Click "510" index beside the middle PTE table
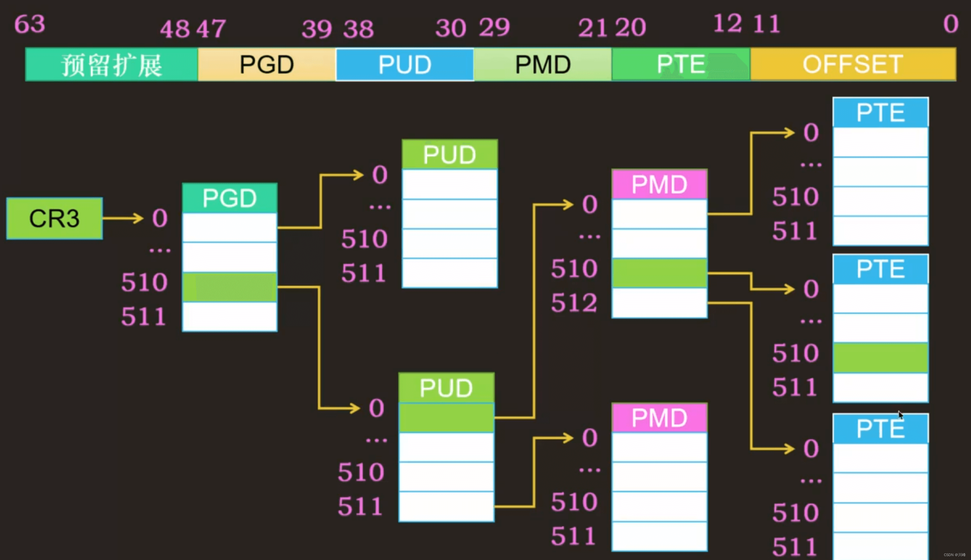 click(796, 353)
